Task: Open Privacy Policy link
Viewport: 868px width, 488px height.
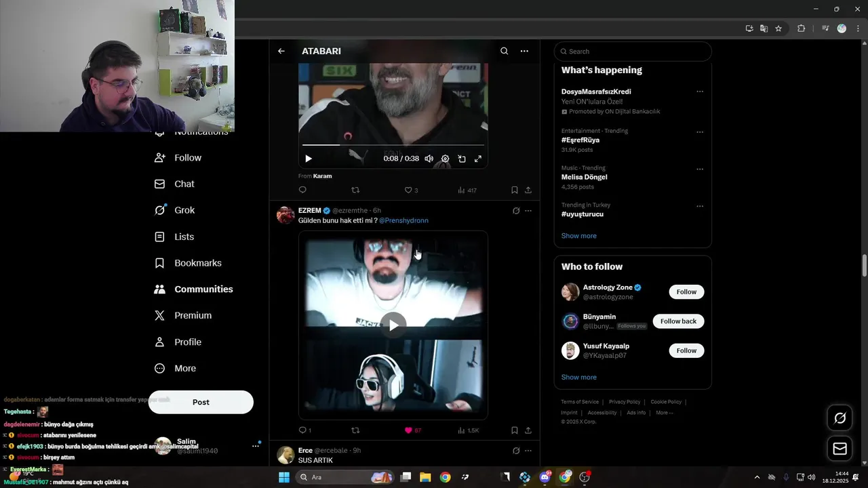Action: click(625, 402)
